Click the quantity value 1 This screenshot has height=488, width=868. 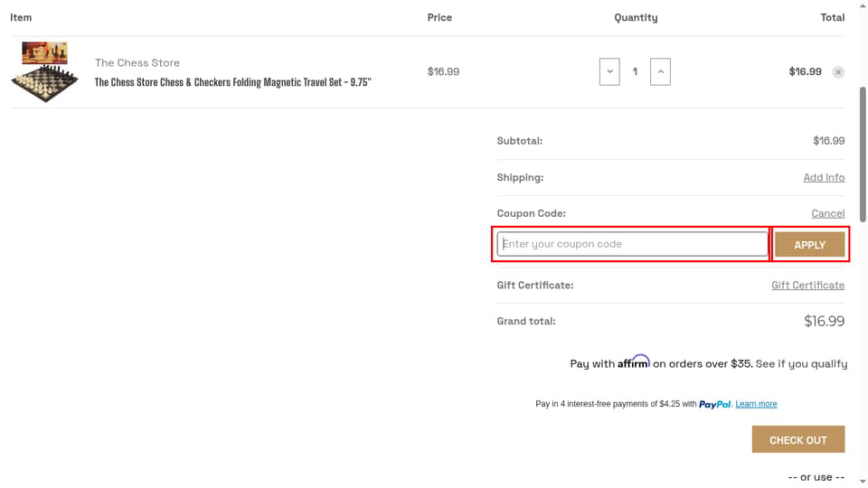click(x=635, y=72)
